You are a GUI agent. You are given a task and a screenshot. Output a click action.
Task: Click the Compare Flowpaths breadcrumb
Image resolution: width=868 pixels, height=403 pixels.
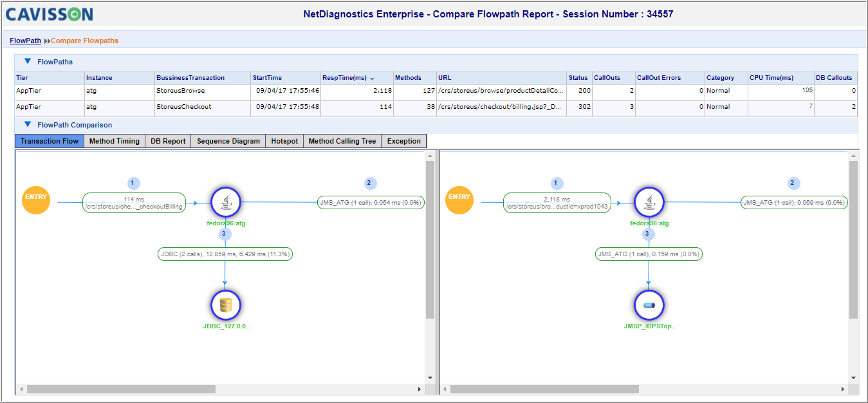[x=84, y=41]
